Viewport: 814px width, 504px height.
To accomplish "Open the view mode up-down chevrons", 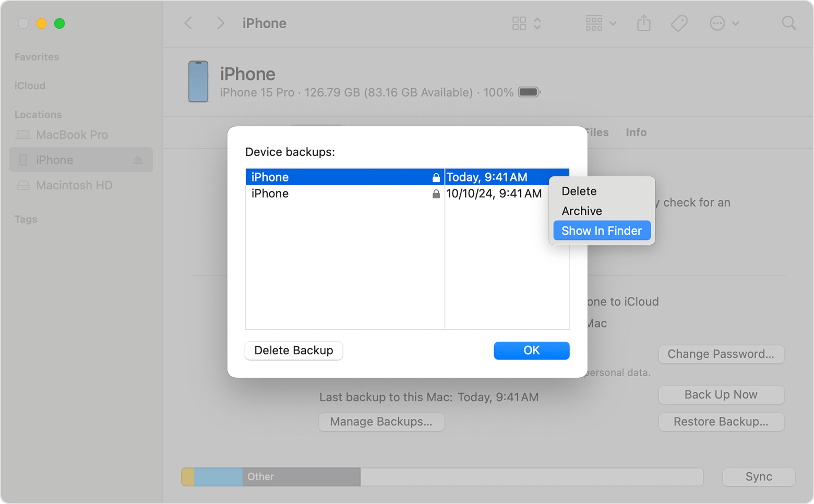I will (537, 23).
